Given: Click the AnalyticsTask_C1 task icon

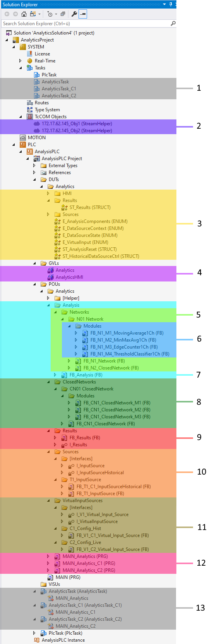Looking at the screenshot, I should [x=37, y=89].
